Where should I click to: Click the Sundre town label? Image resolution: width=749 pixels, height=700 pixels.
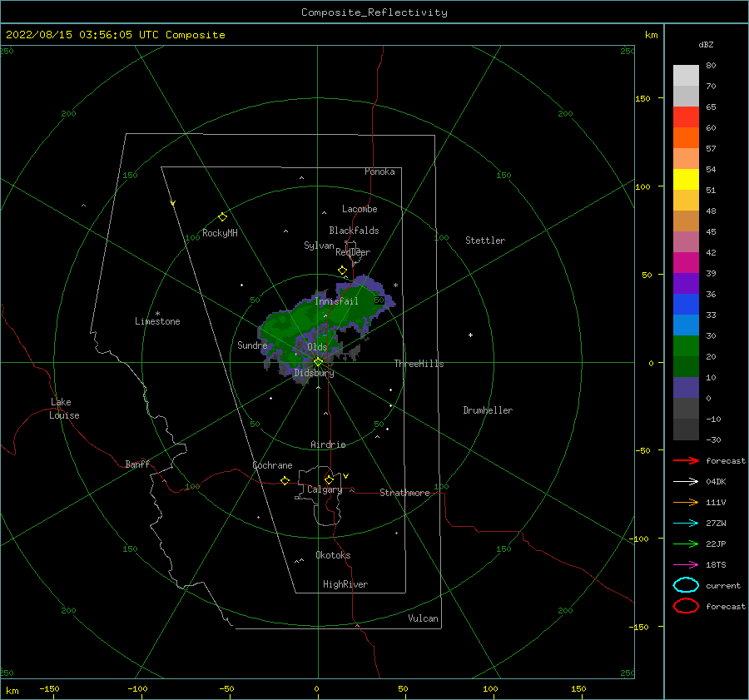coord(252,345)
